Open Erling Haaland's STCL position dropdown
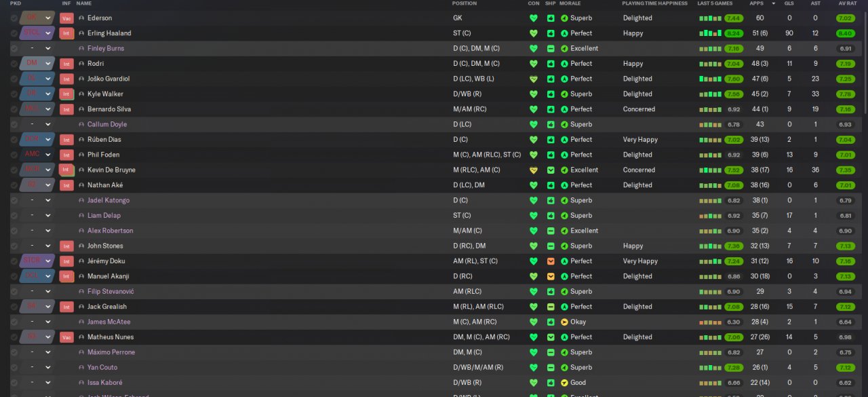This screenshot has height=397, width=868. tap(37, 33)
